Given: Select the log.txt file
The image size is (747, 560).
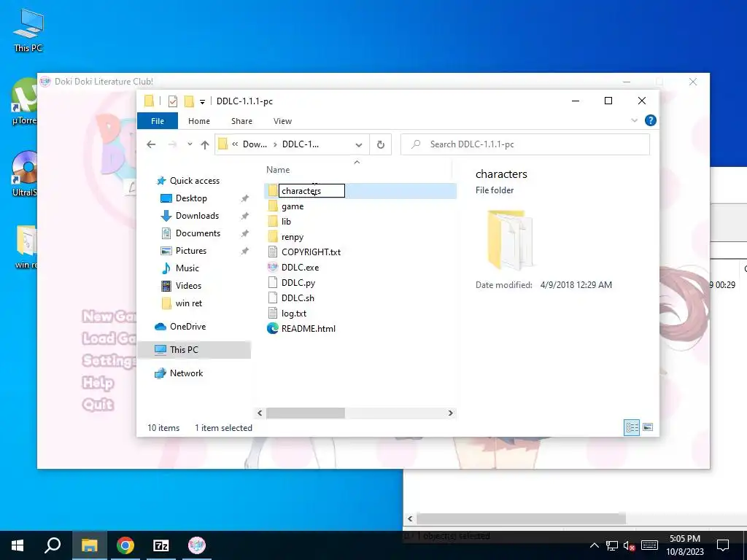Looking at the screenshot, I should [293, 314].
